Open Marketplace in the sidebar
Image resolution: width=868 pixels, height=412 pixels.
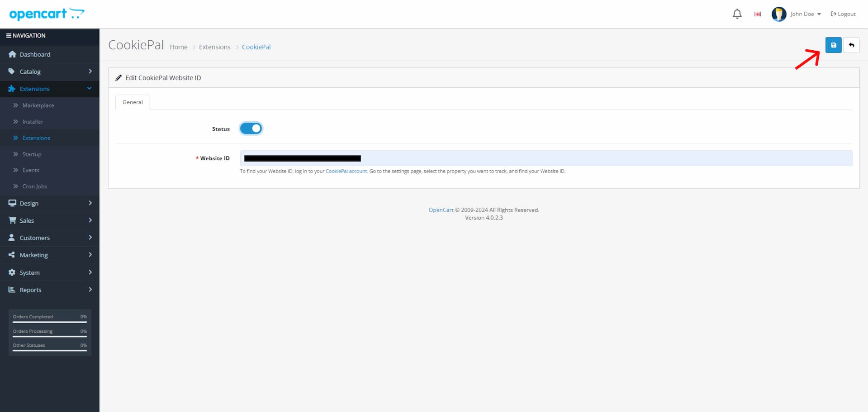click(x=38, y=105)
